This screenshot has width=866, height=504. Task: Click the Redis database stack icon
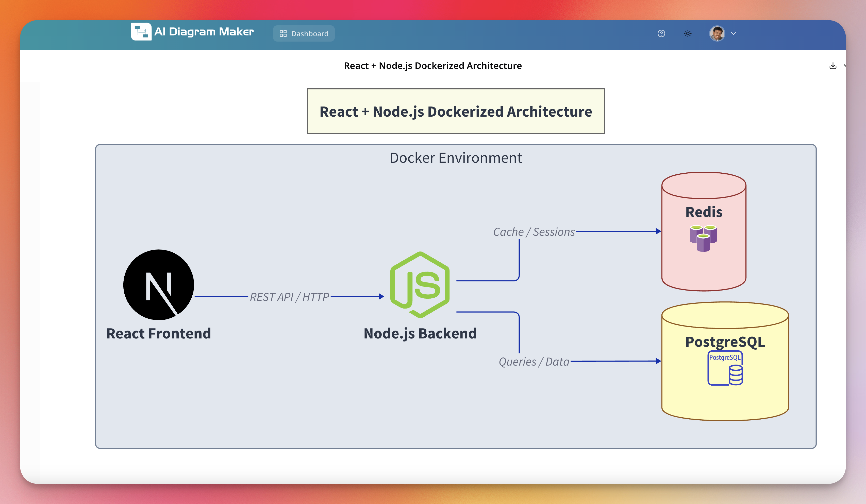[x=703, y=238]
